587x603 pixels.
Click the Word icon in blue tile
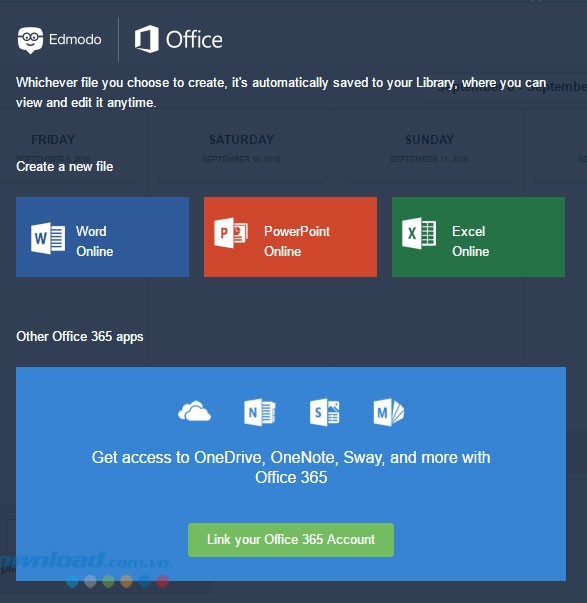pos(48,238)
